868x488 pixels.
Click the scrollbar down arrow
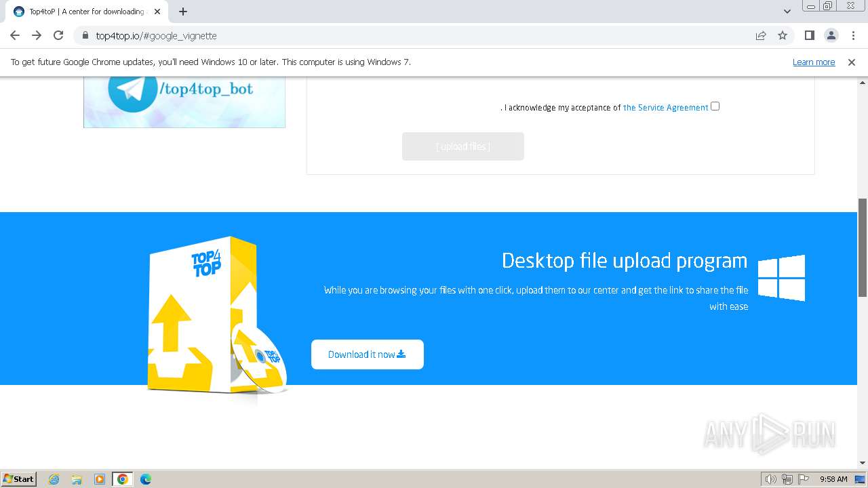[x=863, y=463]
